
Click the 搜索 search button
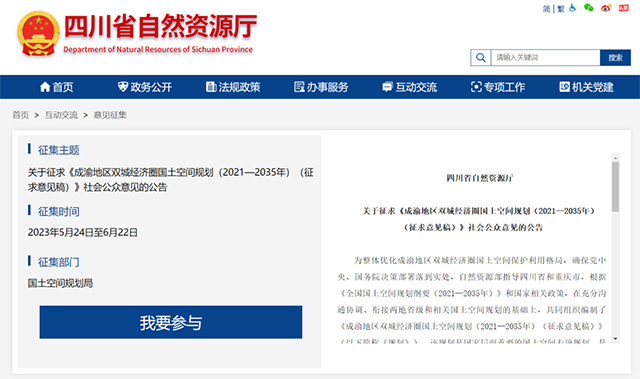click(615, 58)
